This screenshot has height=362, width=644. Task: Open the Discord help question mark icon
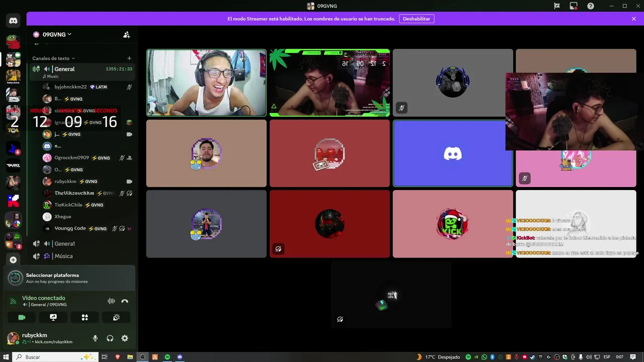click(x=591, y=6)
